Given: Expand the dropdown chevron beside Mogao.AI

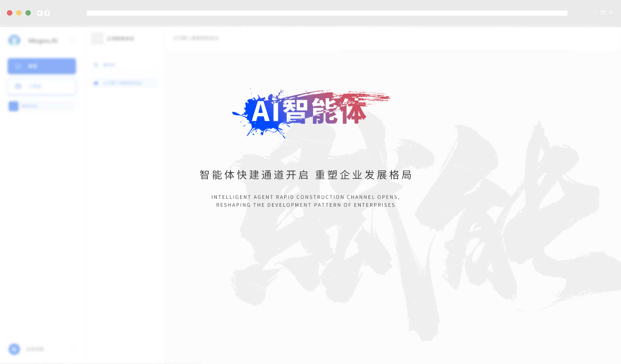Looking at the screenshot, I should click(72, 40).
